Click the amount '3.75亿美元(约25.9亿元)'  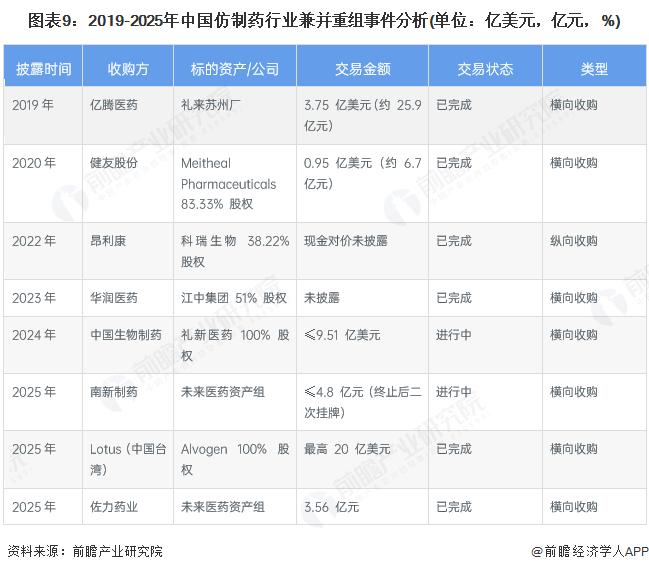363,115
